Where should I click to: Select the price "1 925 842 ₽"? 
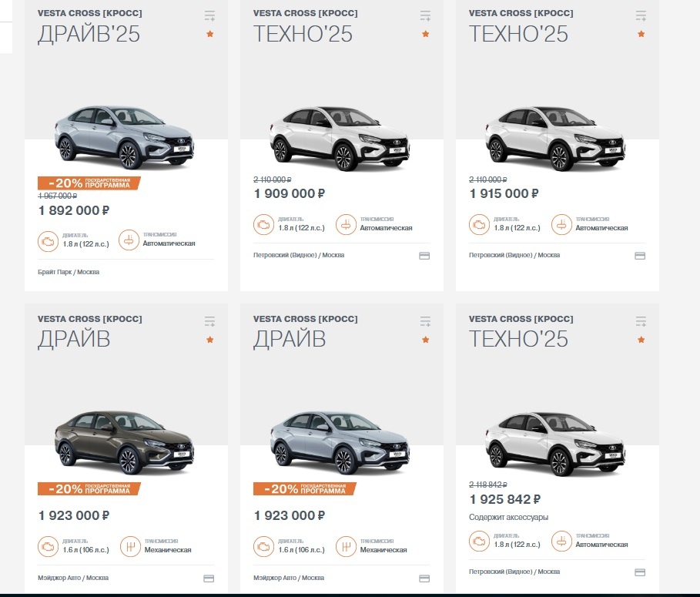point(505,499)
